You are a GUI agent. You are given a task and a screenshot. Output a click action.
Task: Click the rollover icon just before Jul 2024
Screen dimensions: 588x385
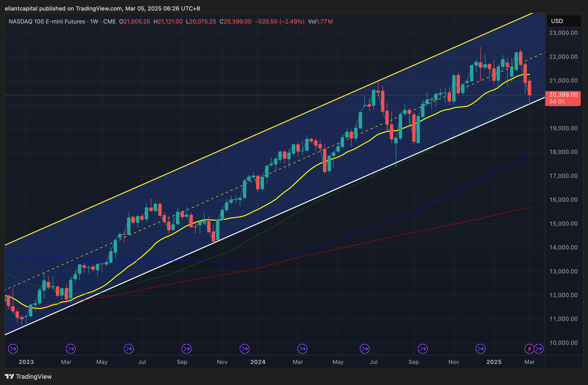pos(365,349)
